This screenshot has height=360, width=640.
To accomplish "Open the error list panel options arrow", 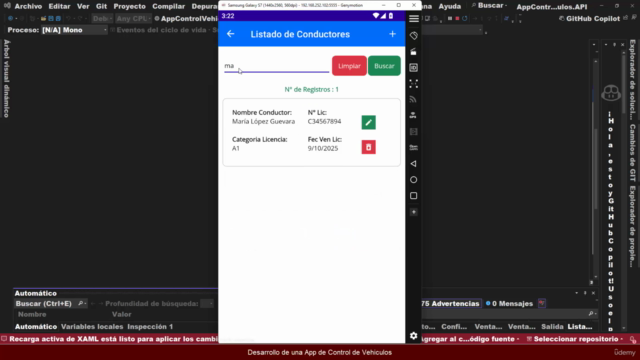I will click(x=576, y=293).
